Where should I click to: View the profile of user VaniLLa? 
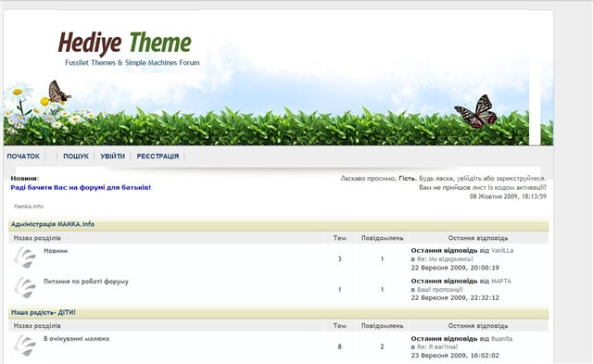pyautogui.click(x=502, y=251)
